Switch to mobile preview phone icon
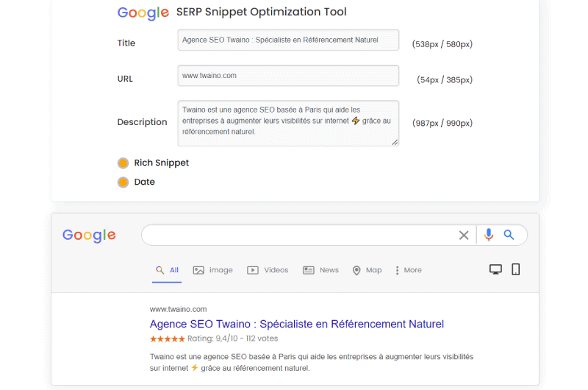 point(516,269)
